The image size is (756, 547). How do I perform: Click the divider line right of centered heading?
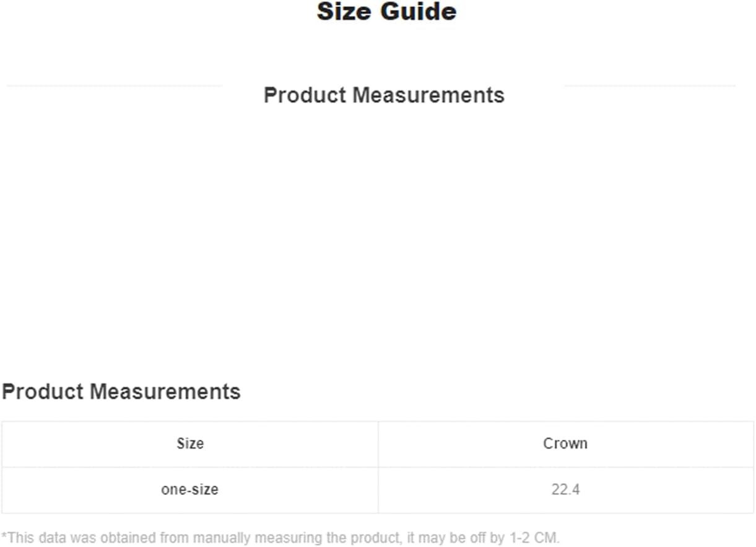650,85
